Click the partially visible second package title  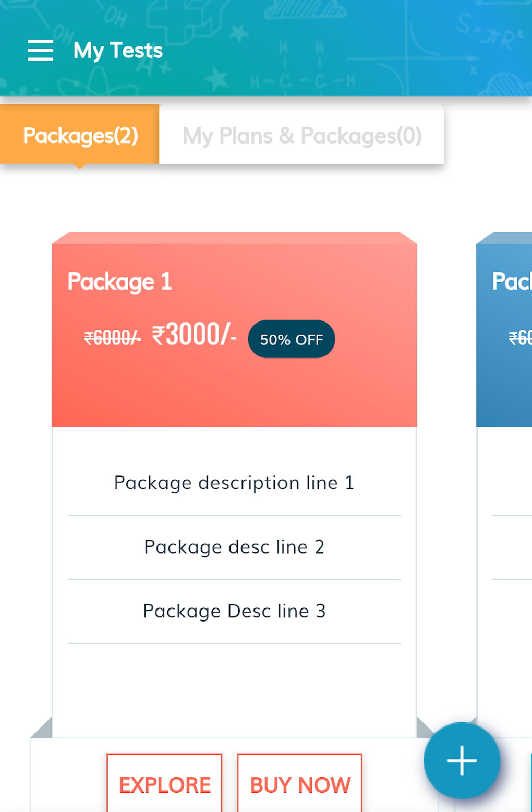[512, 282]
